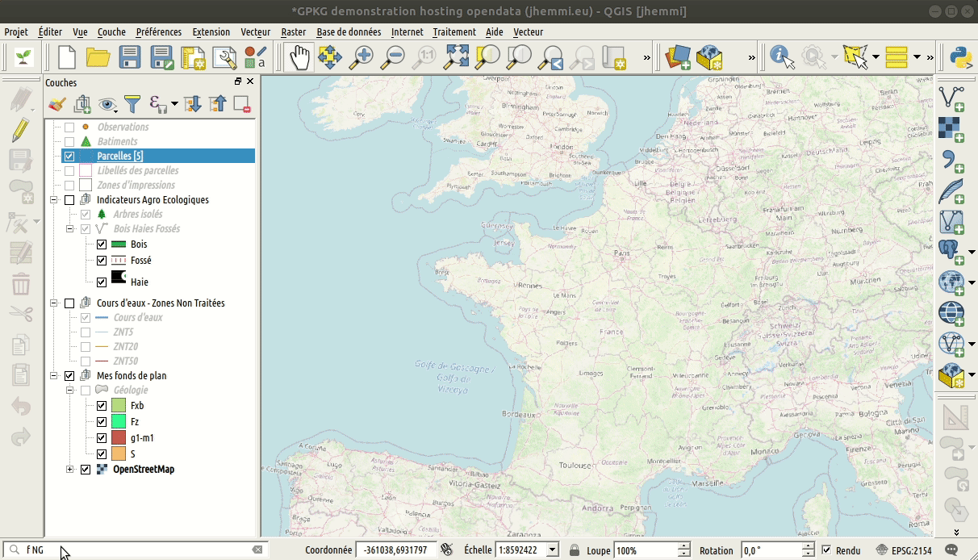978x560 pixels.
Task: Toggle the OpenStreetMap layer visibility
Action: [x=86, y=469]
